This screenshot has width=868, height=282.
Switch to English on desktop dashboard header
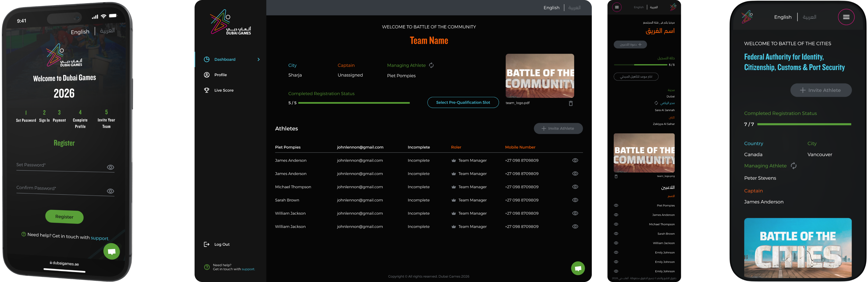click(x=551, y=8)
